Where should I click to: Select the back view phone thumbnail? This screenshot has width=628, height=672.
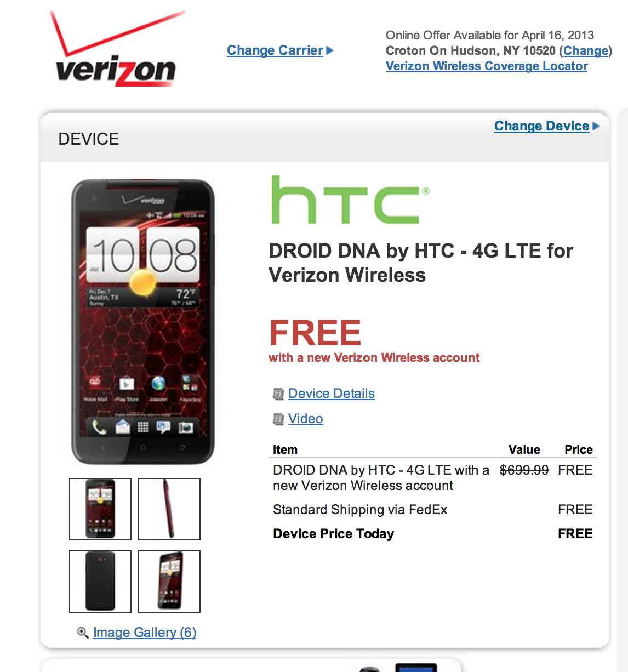tap(100, 582)
